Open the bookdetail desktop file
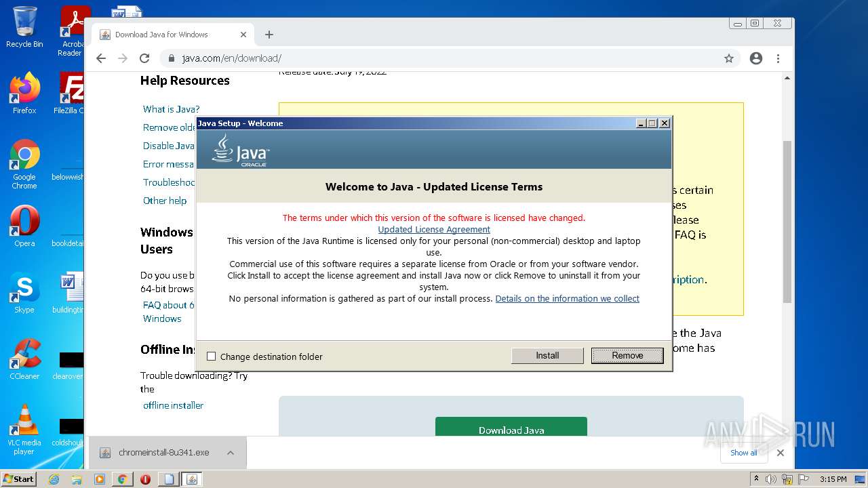The image size is (868, 488). pyautogui.click(x=69, y=226)
